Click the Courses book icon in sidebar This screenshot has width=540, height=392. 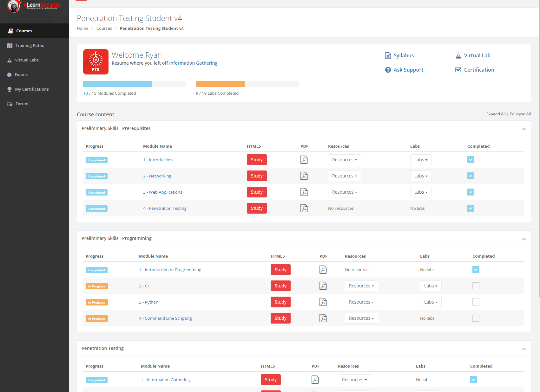pyautogui.click(x=11, y=31)
